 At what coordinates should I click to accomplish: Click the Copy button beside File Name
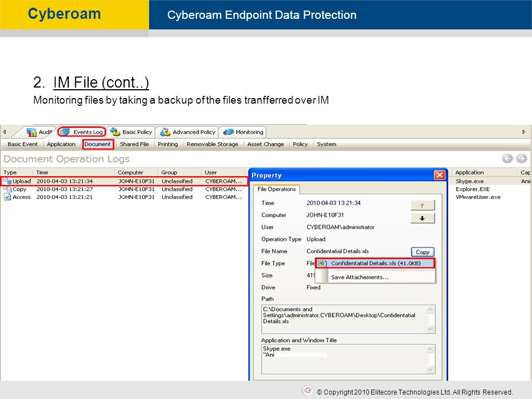coord(423,252)
